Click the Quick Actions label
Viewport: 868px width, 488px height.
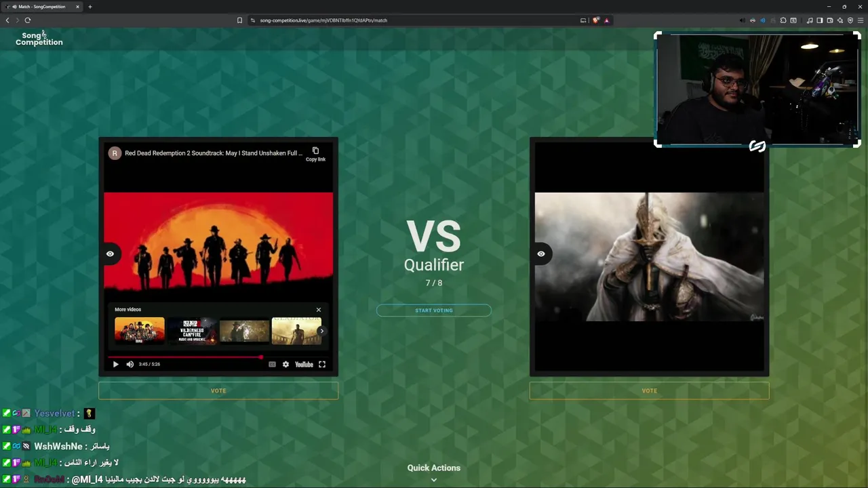[434, 468]
